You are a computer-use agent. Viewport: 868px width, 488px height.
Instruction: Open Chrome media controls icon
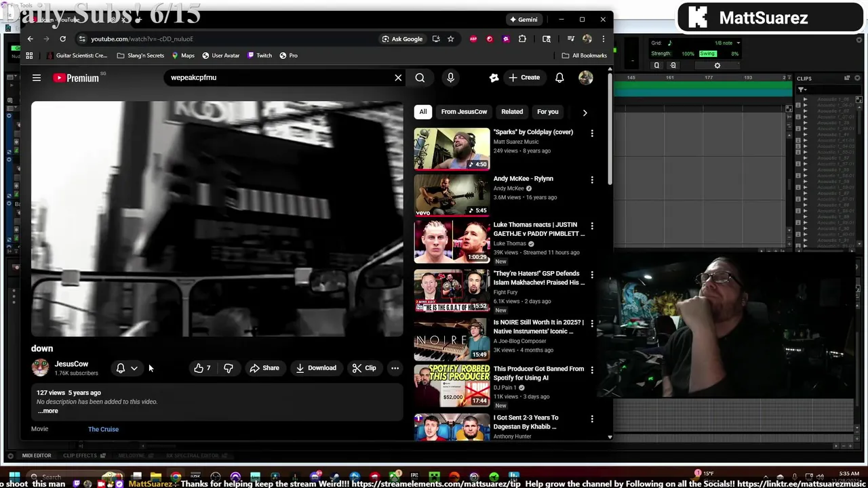coord(571,39)
